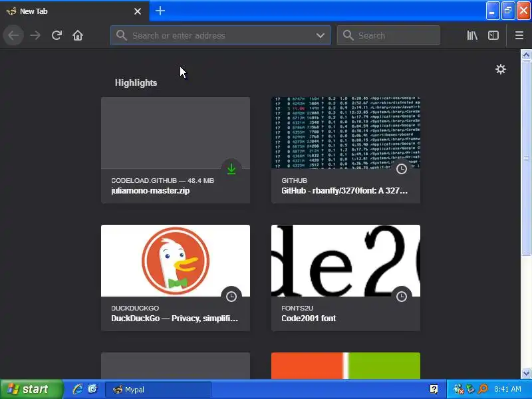The height and width of the screenshot is (399, 532).
Task: Click the 8:41 AM clock
Action: (507, 389)
